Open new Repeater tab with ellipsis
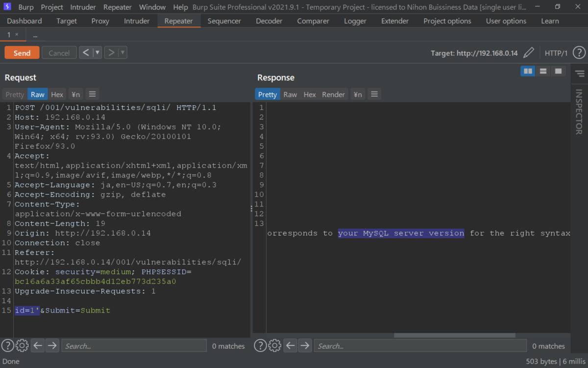This screenshot has width=588, height=368. point(35,35)
